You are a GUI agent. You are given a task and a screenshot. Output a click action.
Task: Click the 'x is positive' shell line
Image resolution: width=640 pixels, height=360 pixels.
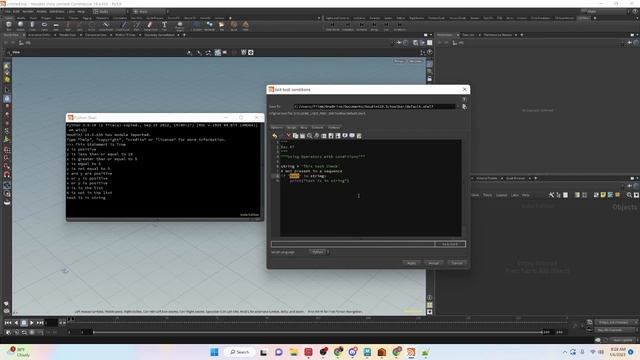[x=81, y=149]
